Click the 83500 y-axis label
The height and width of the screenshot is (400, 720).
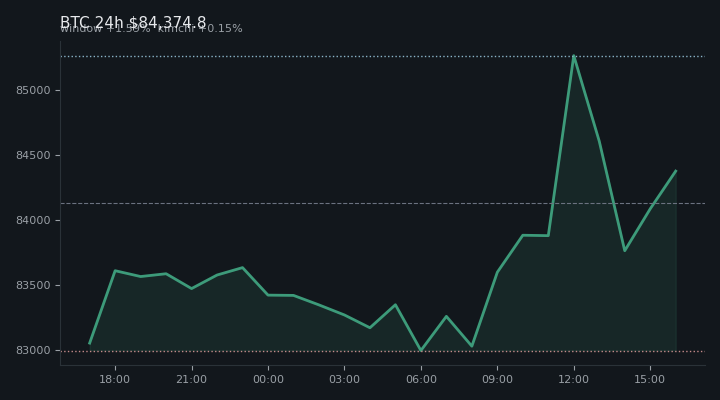pyautogui.click(x=33, y=286)
